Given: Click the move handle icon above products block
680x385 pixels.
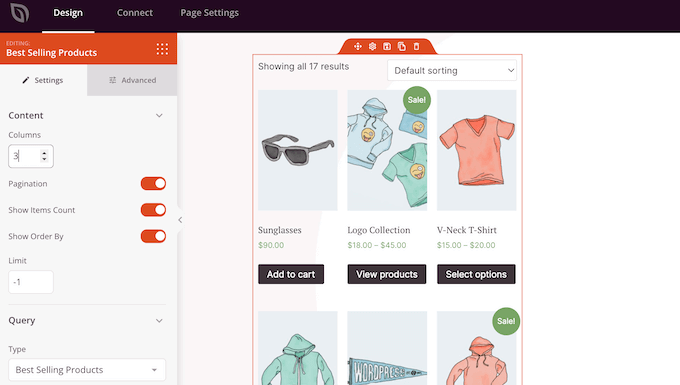Looking at the screenshot, I should coord(358,46).
